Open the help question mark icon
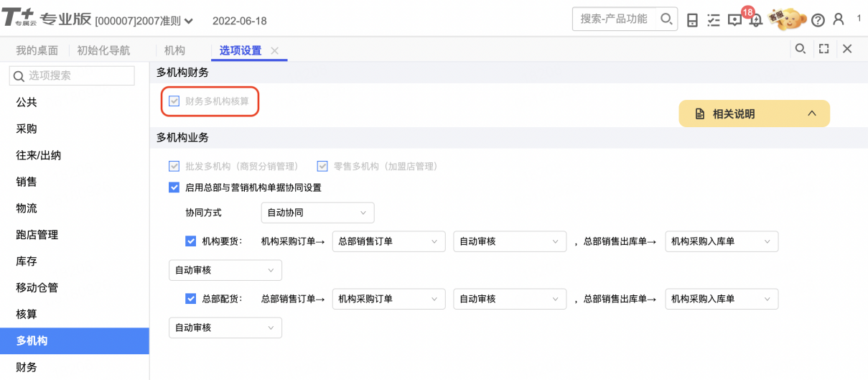The image size is (868, 380). point(818,20)
